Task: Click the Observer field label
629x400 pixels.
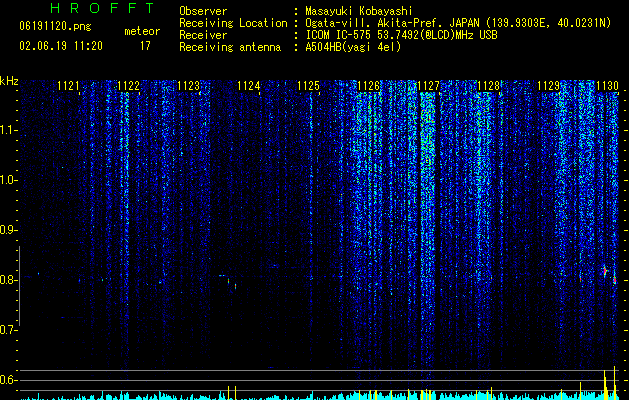Action: (203, 11)
